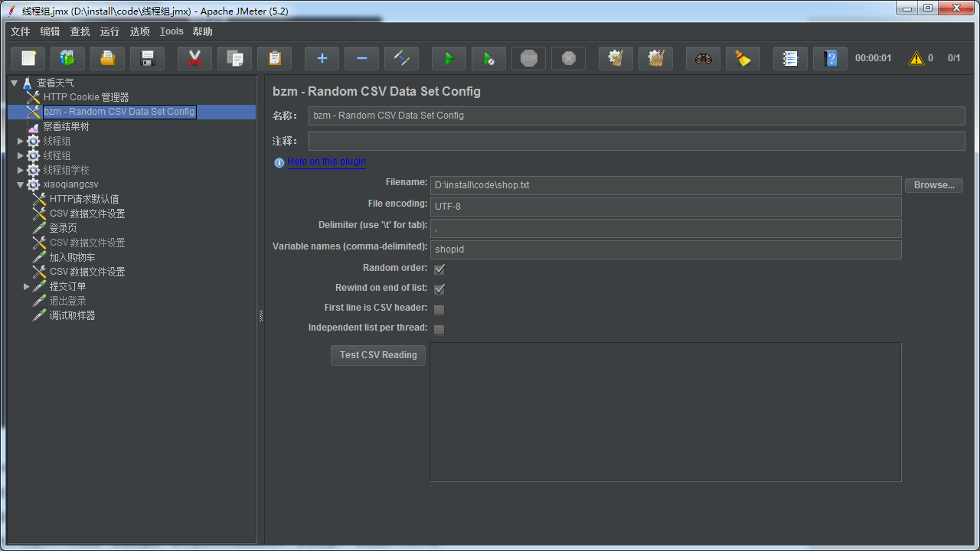980x551 pixels.
Task: Uncheck Rewind on end of list
Action: click(x=439, y=289)
